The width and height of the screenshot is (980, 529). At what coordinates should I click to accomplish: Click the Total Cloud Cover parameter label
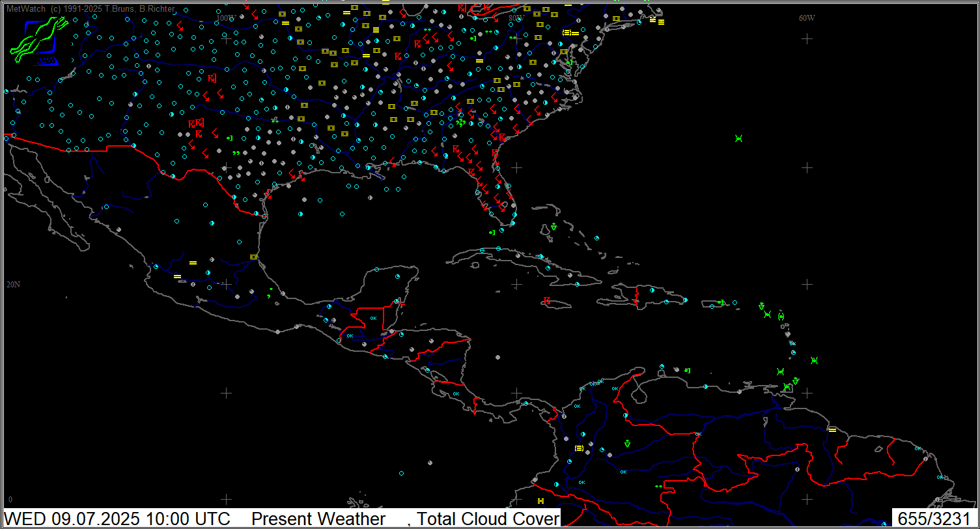coord(488,519)
